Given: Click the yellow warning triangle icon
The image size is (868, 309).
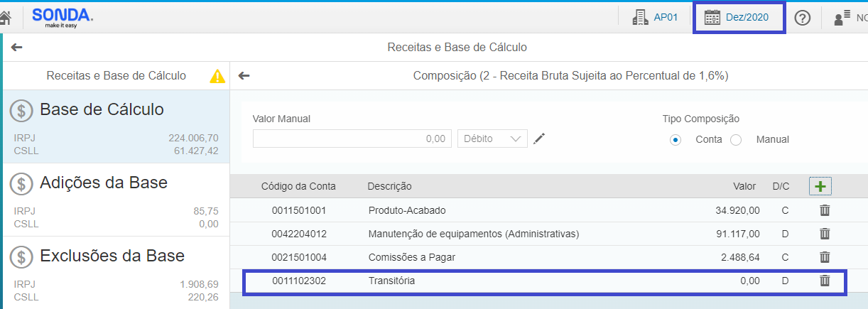Looking at the screenshot, I should [217, 76].
